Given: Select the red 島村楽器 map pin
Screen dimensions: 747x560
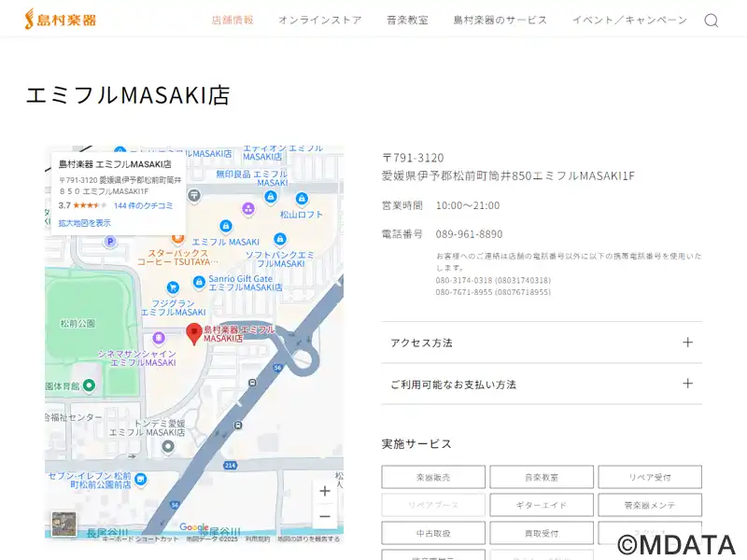Looking at the screenshot, I should click(194, 333).
